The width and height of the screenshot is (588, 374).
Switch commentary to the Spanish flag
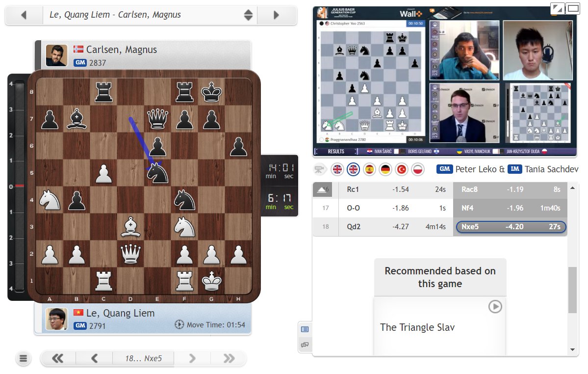tap(369, 169)
